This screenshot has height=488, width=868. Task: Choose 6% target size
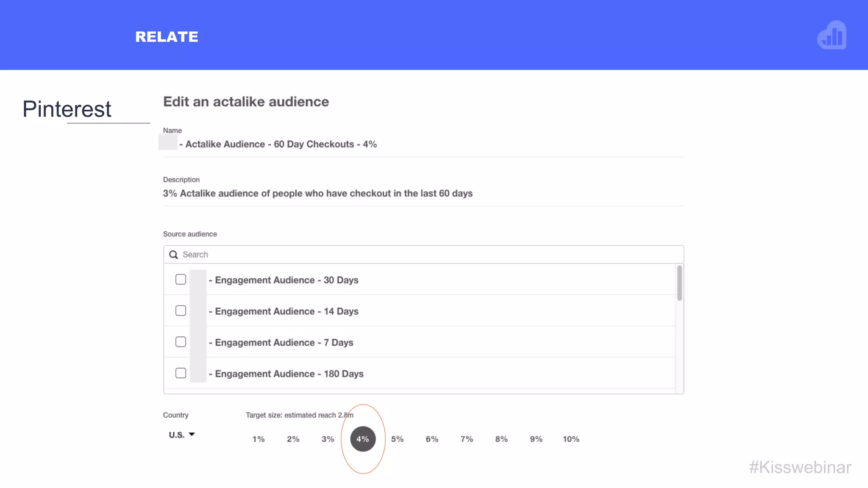(432, 439)
